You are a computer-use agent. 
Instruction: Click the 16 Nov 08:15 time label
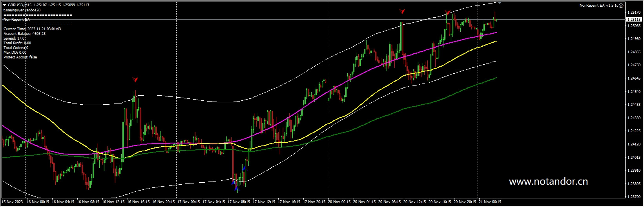click(88, 202)
